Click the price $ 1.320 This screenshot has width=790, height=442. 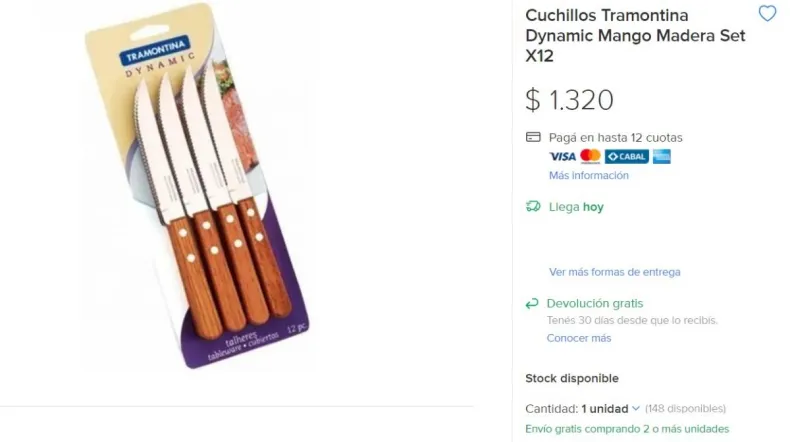[569, 100]
